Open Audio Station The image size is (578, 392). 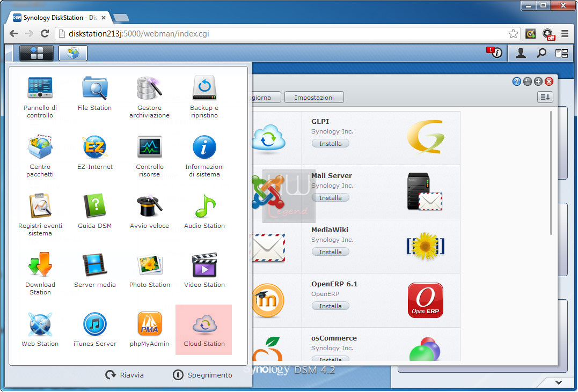click(204, 211)
